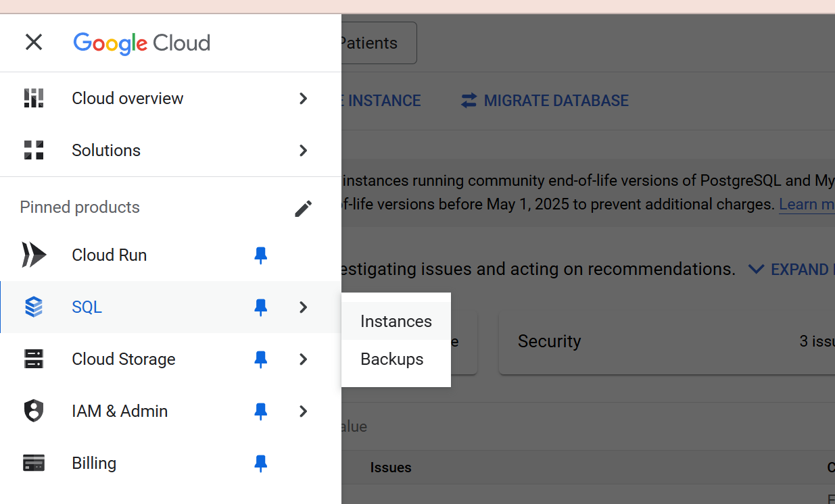Viewport: 835px width, 504px height.
Task: Select Backups in the SQL submenu
Action: [x=396, y=359]
